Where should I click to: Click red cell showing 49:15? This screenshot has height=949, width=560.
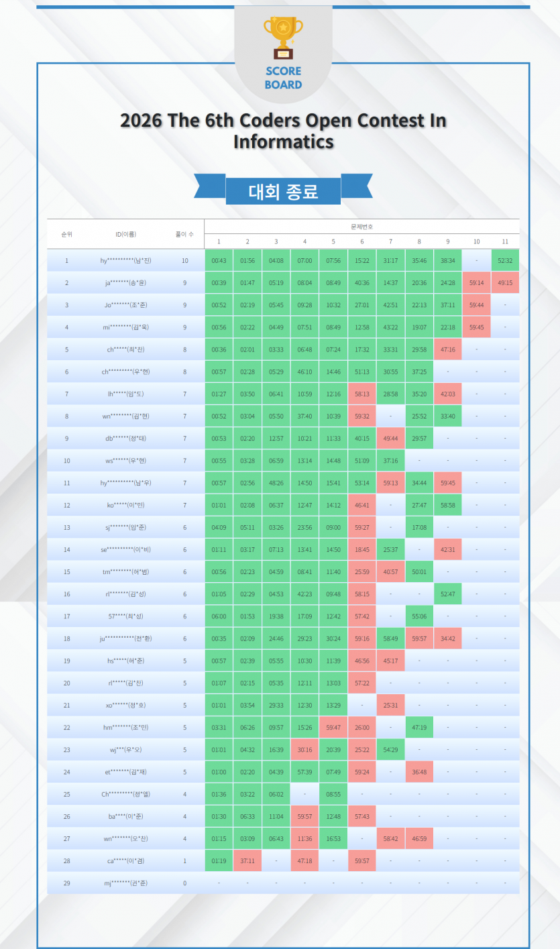[505, 283]
